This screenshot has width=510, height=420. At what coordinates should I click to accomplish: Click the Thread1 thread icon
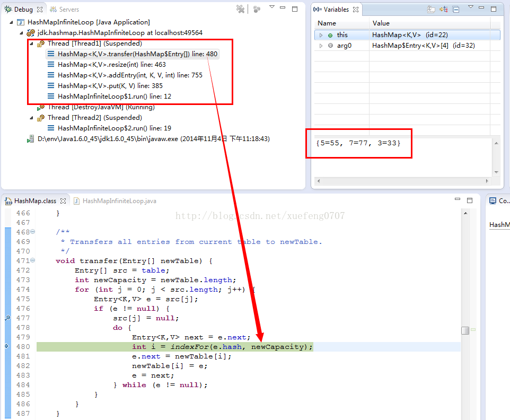(41, 43)
